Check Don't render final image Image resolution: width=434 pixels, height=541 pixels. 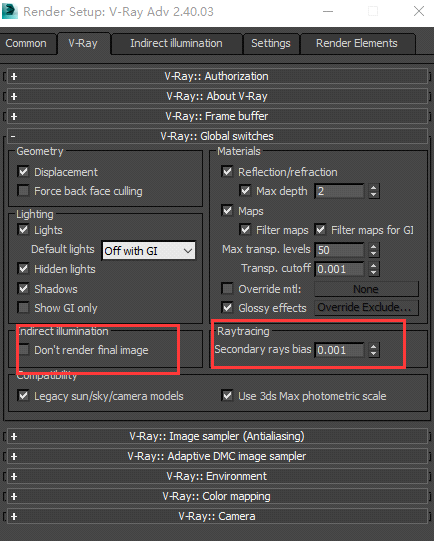point(23,349)
